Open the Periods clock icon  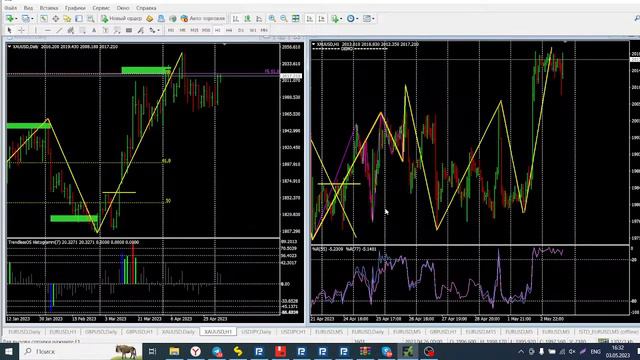(350, 18)
